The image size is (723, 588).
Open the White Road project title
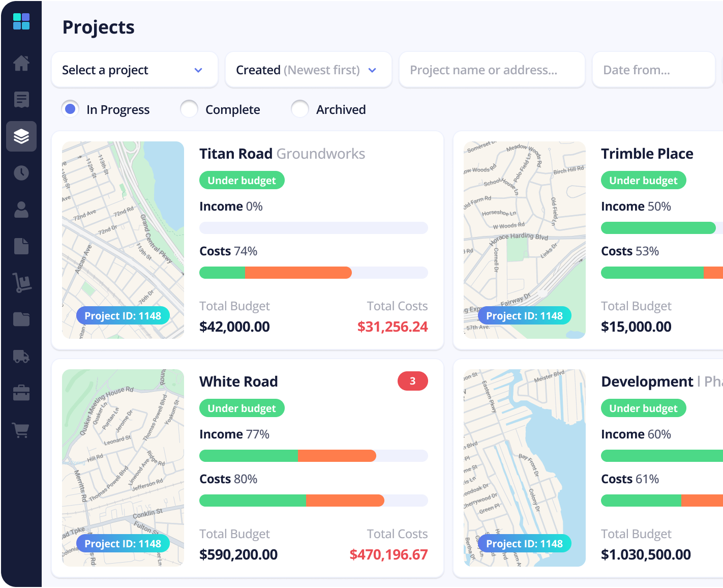[238, 381]
